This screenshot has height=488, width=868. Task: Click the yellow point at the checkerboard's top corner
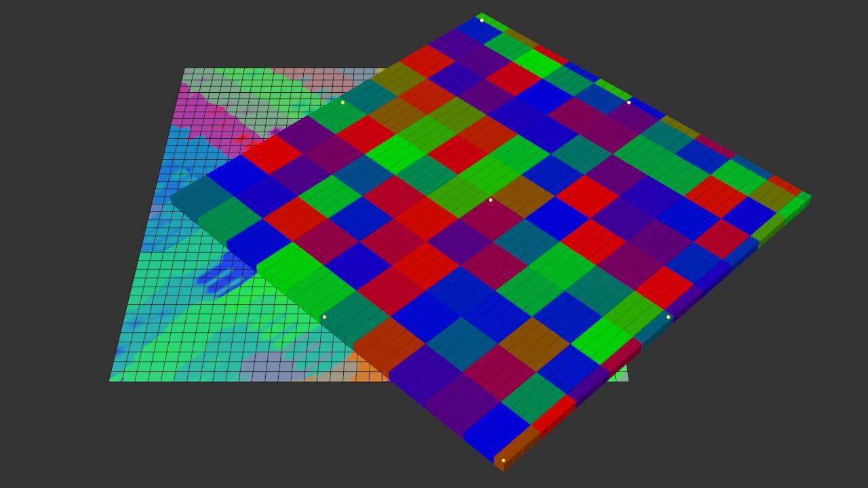pos(481,20)
